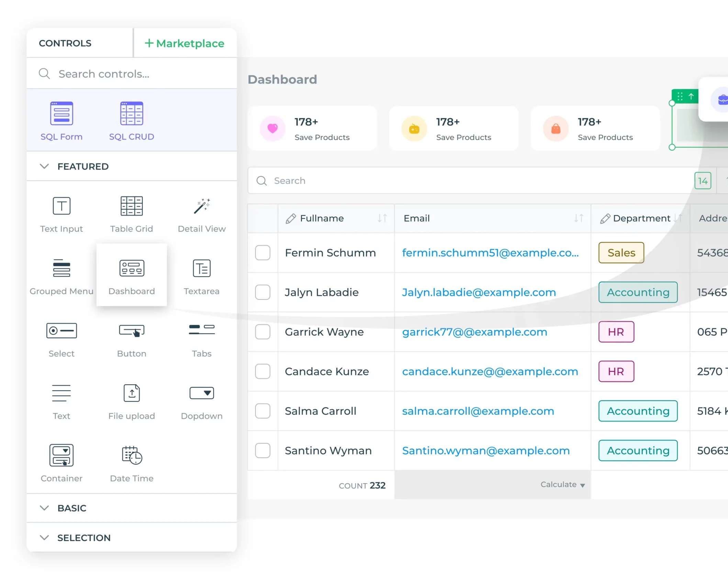Select the Table Grid control
The image size is (728, 582).
(x=131, y=213)
